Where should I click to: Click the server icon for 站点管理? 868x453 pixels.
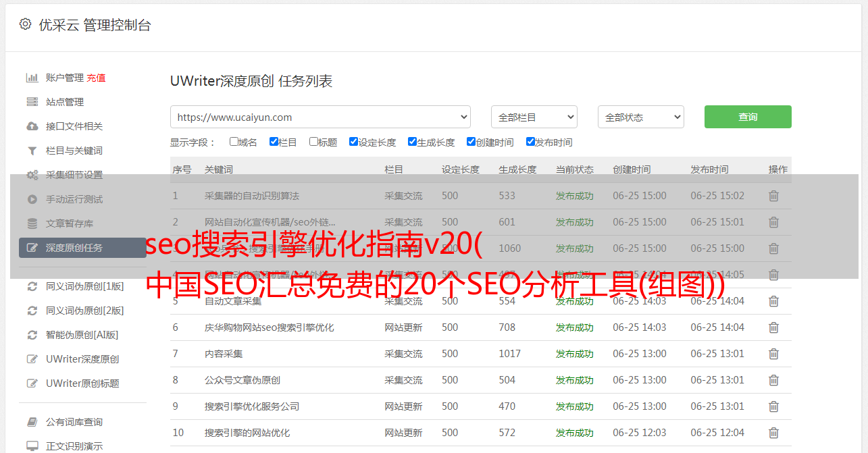pyautogui.click(x=32, y=102)
